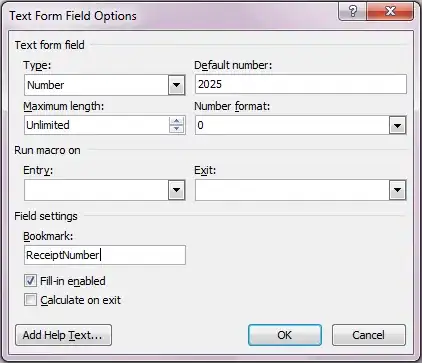This screenshot has height=363, width=422.
Task: Close the Text Form Field Options dialog
Action: pos(390,11)
